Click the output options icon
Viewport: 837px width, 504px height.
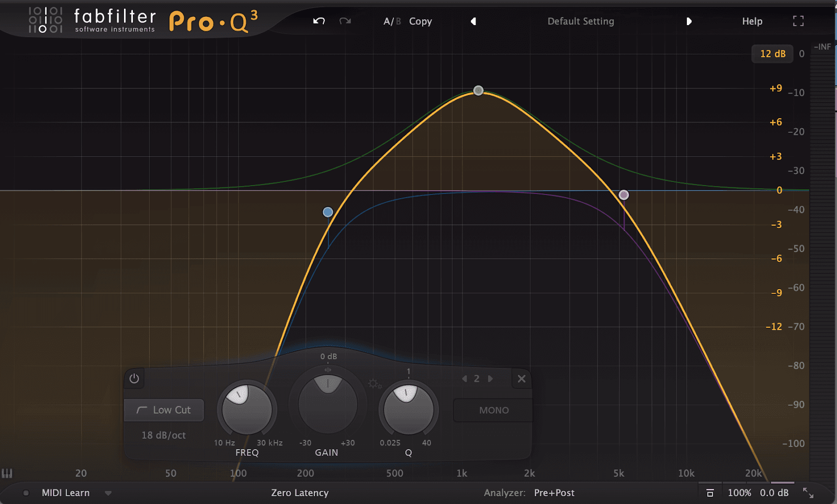(710, 493)
